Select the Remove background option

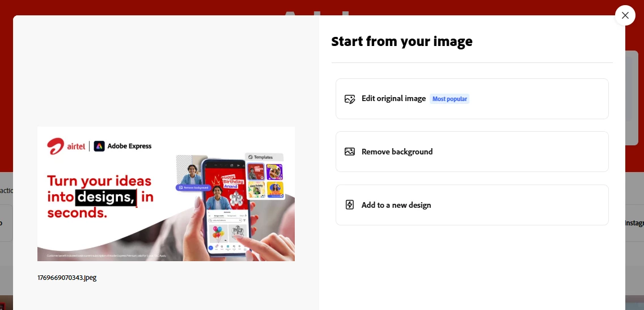[472, 152]
